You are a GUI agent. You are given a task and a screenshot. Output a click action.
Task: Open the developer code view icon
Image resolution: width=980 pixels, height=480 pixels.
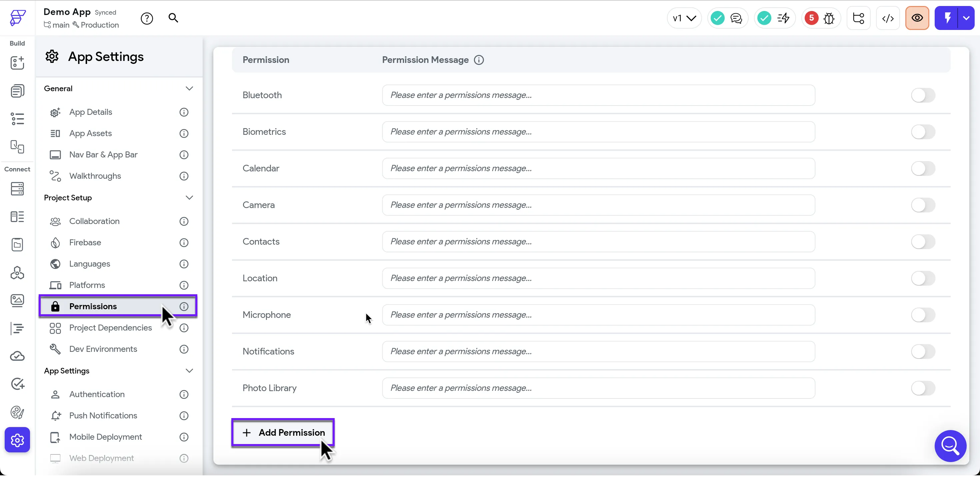coord(888,18)
